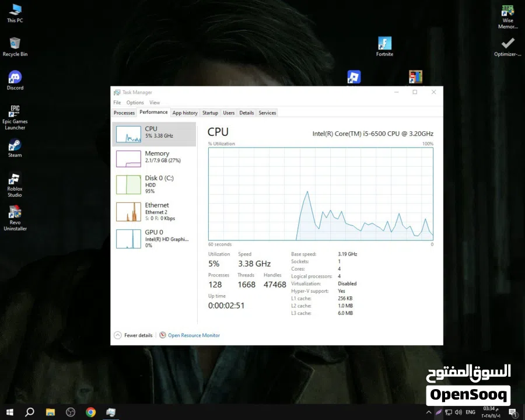Viewport: 525px width, 420px height.
Task: Show Disk 0 (C:) performance details
Action: tap(154, 184)
